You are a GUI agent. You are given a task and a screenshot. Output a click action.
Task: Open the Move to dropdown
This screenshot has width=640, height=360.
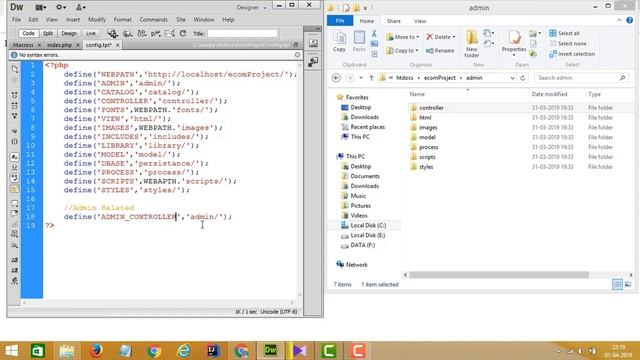pyautogui.click(x=402, y=37)
